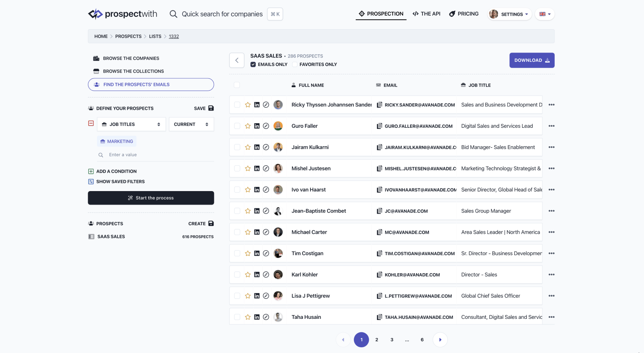Image resolution: width=644 pixels, height=353 pixels.
Task: Open the language flag dropdown
Action: [545, 14]
